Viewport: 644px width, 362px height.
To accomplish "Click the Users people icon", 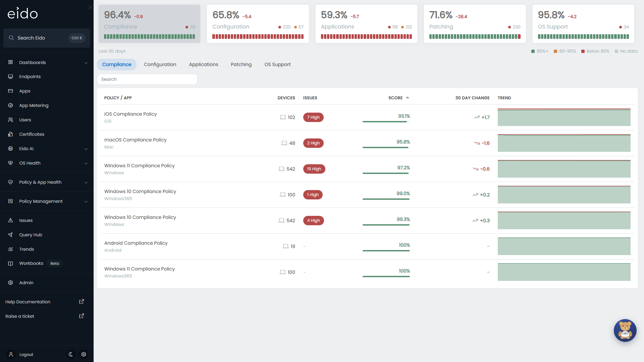I will [x=10, y=120].
